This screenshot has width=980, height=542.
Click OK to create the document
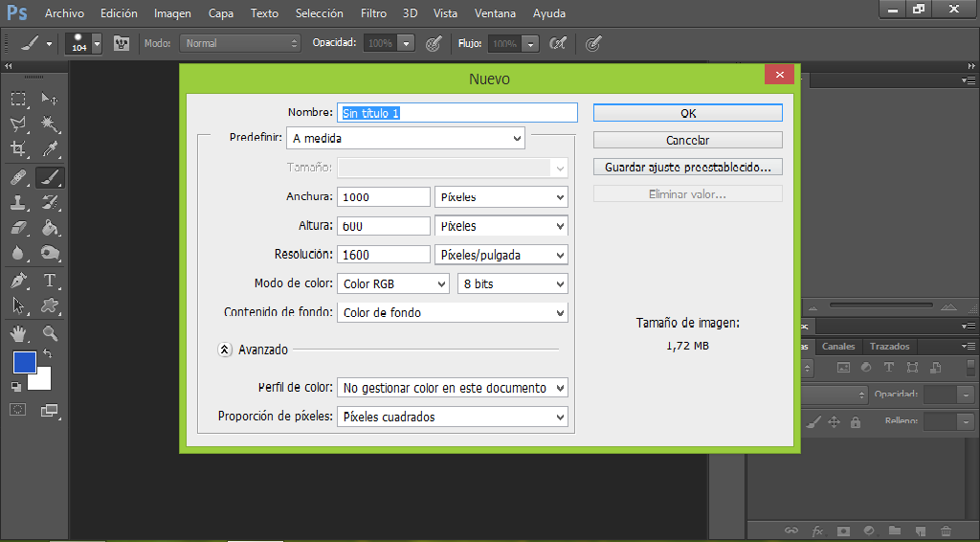click(x=687, y=113)
